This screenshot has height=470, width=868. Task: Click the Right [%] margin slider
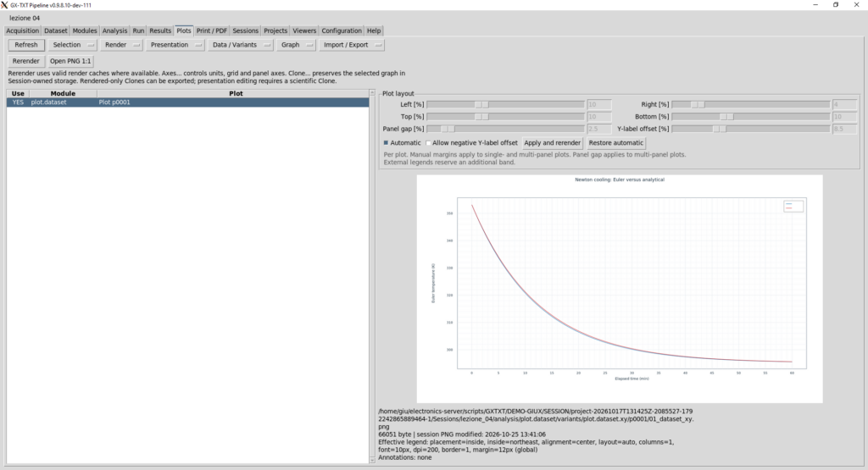point(751,104)
